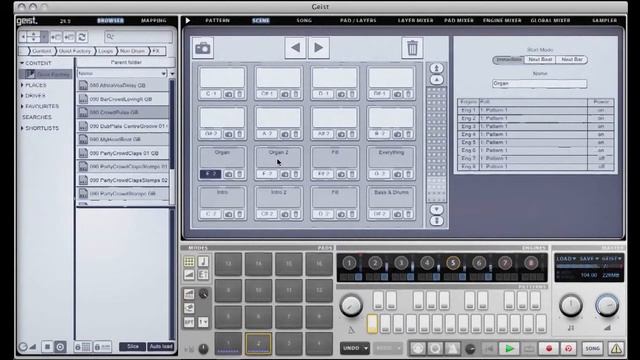
Task: Go to the next scene with right arrow
Action: click(319, 48)
